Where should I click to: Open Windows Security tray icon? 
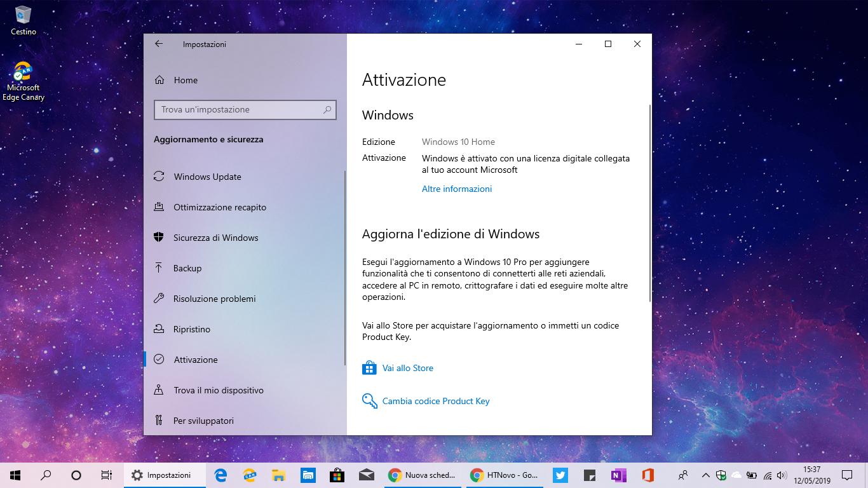[x=721, y=475]
